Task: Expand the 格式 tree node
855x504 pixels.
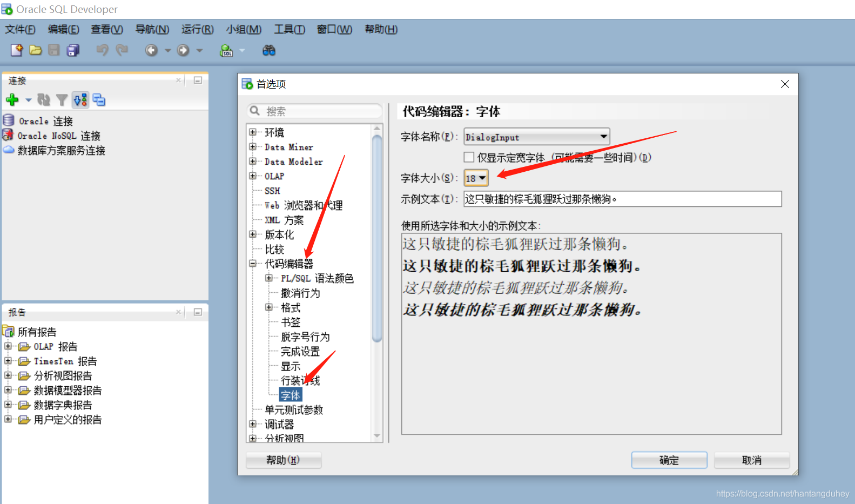Action: (x=268, y=307)
